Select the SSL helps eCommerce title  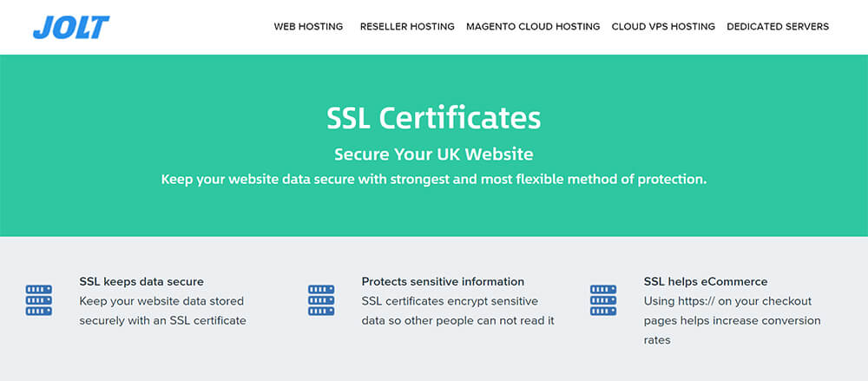click(x=706, y=282)
